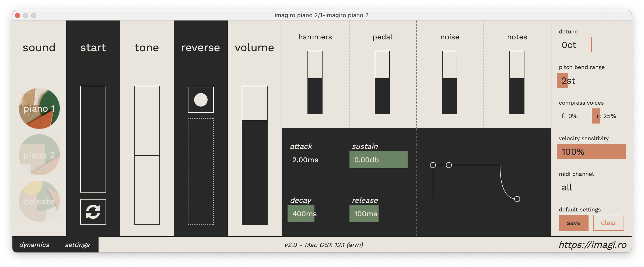Click the second envelope node on graph
Screen dimensions: 644x267
(x=449, y=165)
